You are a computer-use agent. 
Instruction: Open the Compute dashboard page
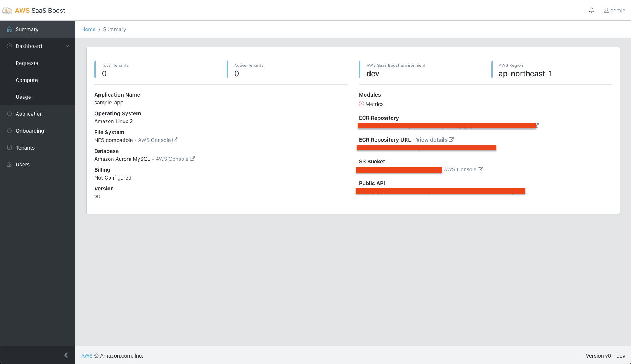pyautogui.click(x=38, y=80)
